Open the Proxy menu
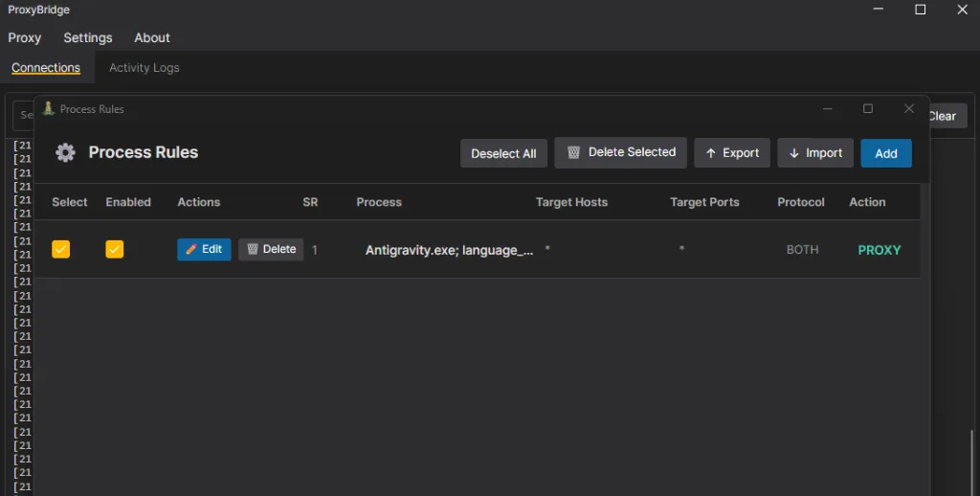The image size is (980, 496). 25,38
